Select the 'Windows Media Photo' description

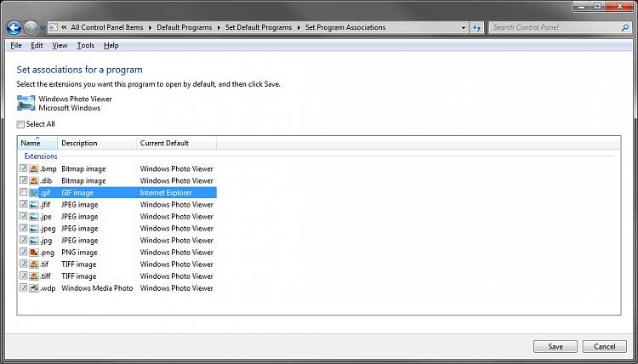(97, 288)
